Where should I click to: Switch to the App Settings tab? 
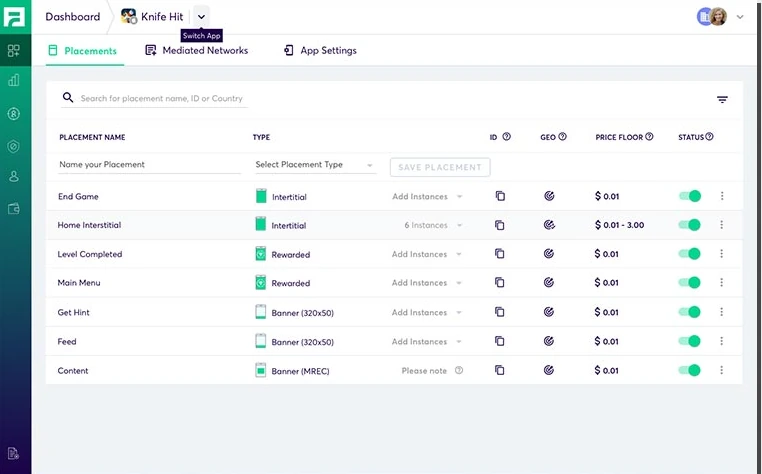[320, 51]
